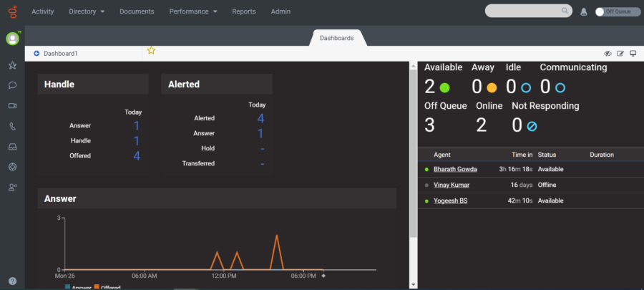The height and width of the screenshot is (290, 644).
Task: Click the orange Away status circle
Action: pyautogui.click(x=492, y=87)
